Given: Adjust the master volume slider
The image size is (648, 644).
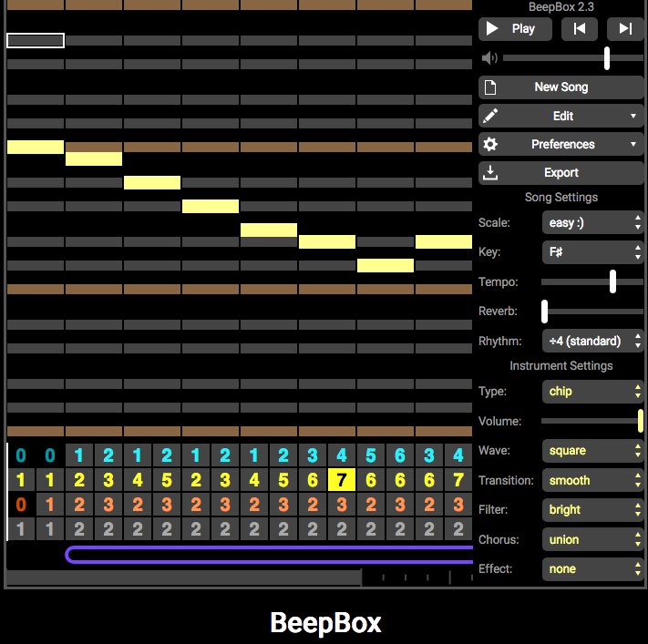Looking at the screenshot, I should 572,58.
